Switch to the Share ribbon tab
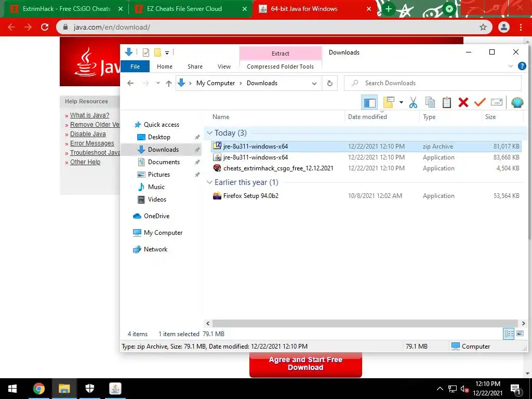The image size is (532, 399). [195, 66]
